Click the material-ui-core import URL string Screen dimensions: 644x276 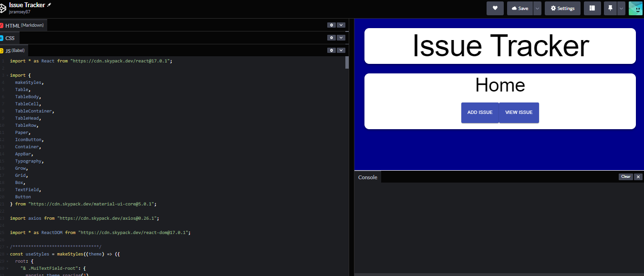(92, 204)
